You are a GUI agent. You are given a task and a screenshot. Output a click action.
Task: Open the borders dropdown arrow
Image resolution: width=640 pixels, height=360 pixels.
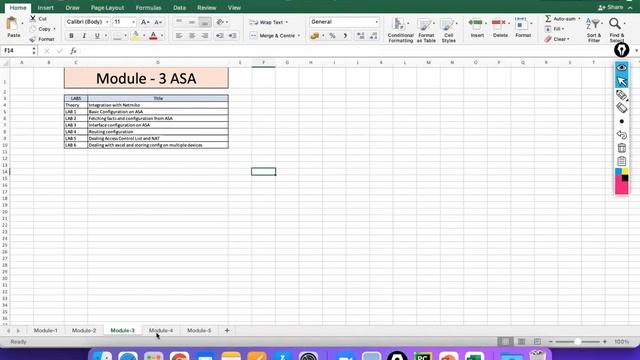pyautogui.click(x=125, y=36)
